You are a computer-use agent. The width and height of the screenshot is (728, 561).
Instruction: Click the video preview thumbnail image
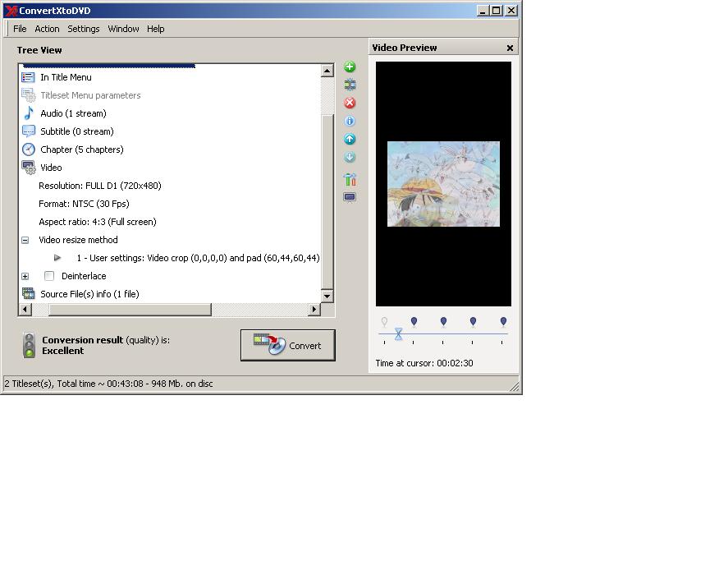click(x=443, y=184)
